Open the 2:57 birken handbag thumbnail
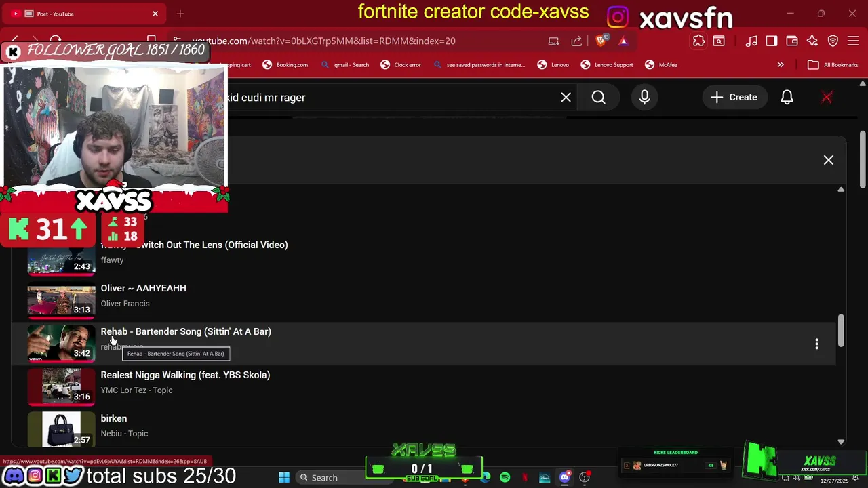 tap(61, 429)
